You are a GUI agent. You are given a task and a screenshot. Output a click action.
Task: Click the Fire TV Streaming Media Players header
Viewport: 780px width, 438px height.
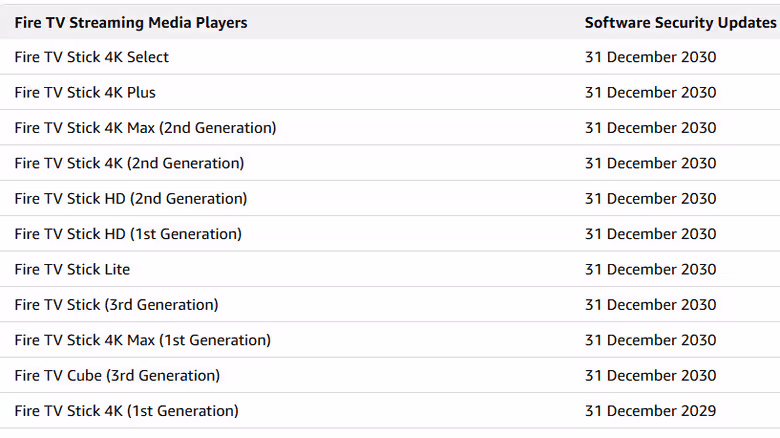click(x=131, y=23)
